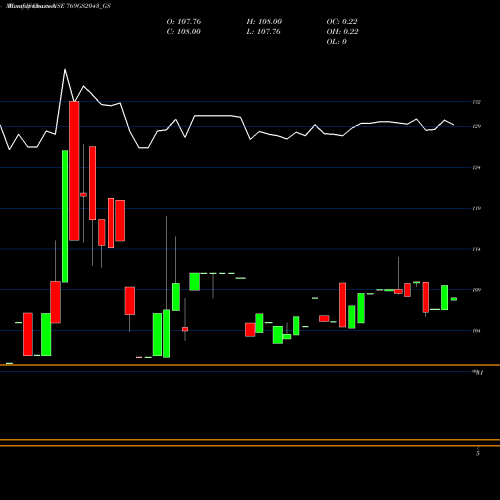Viewport: 500px width, 500px height.
Task: Click the open price value O: 107.76
Action: [184, 22]
